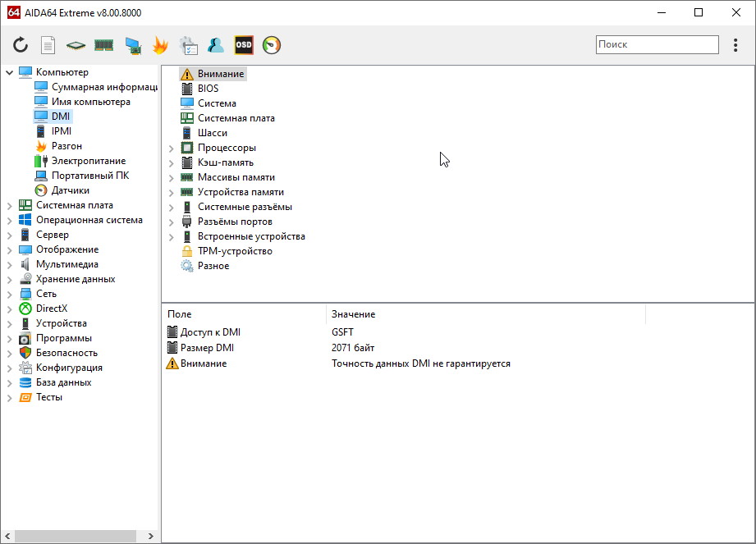The width and height of the screenshot is (756, 544).
Task: Click the memory module toolbar icon
Action: (x=103, y=45)
